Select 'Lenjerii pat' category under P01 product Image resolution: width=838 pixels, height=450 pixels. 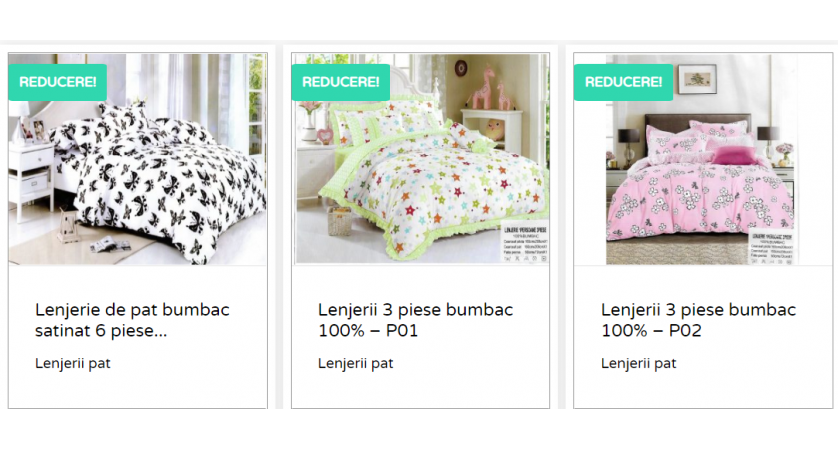tap(355, 363)
